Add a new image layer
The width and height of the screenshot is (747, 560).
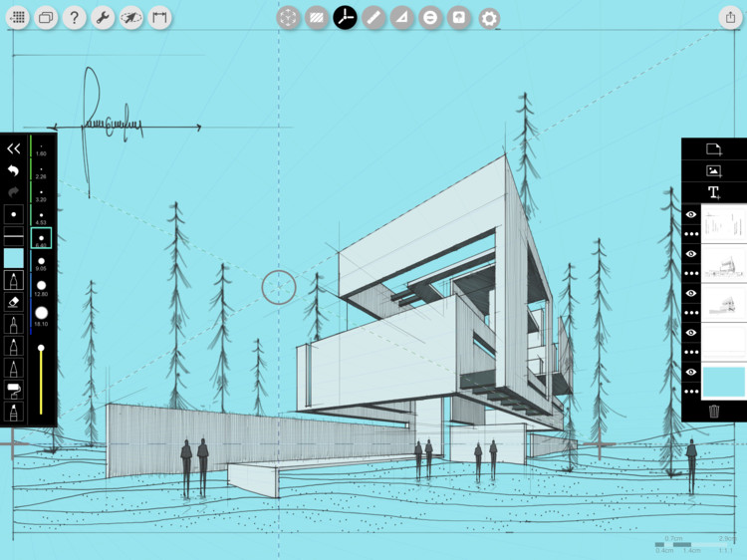click(x=713, y=170)
